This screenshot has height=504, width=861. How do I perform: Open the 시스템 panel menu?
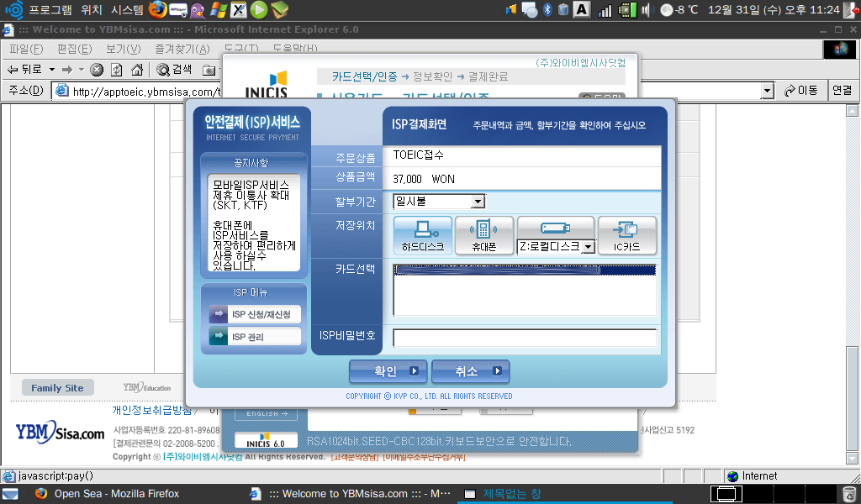coord(127,10)
